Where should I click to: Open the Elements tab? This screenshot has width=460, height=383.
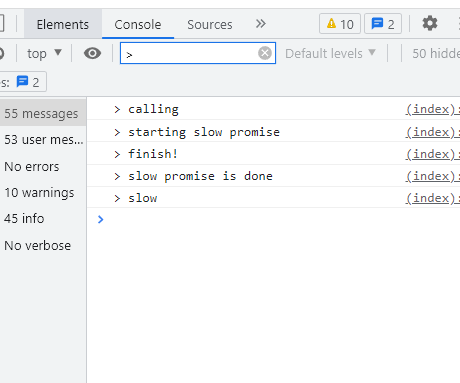tap(63, 24)
